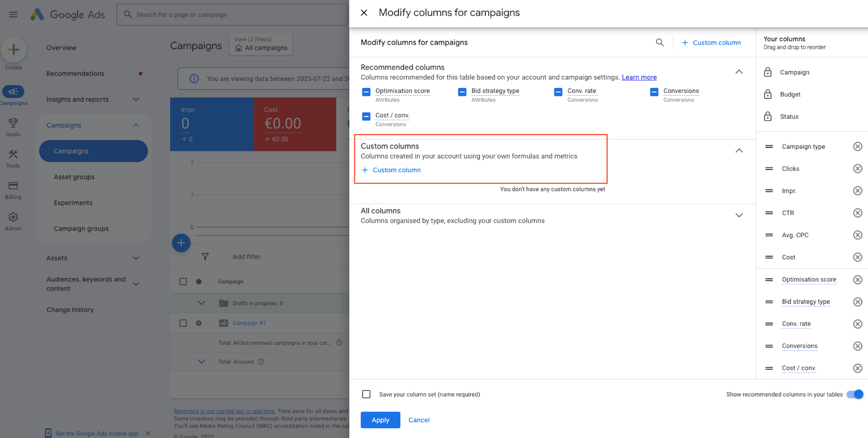Select all campaigns header checkbox
Viewport: 868px width, 438px height.
point(183,282)
